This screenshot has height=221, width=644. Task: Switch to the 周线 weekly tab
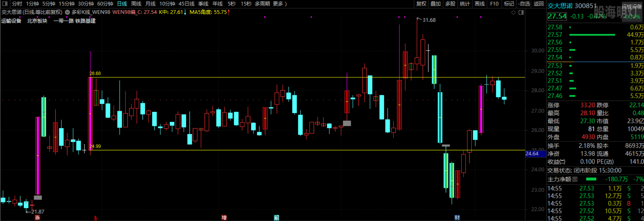pos(136,4)
